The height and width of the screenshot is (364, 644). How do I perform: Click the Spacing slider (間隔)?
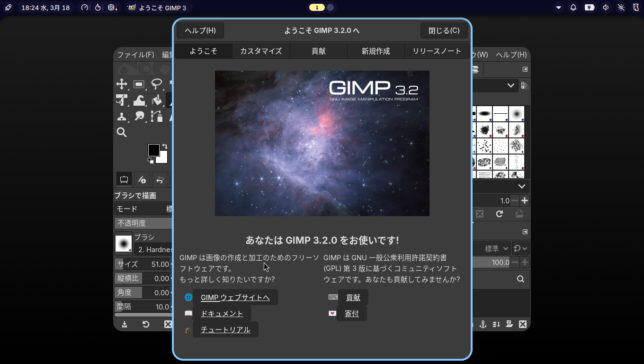pyautogui.click(x=143, y=307)
